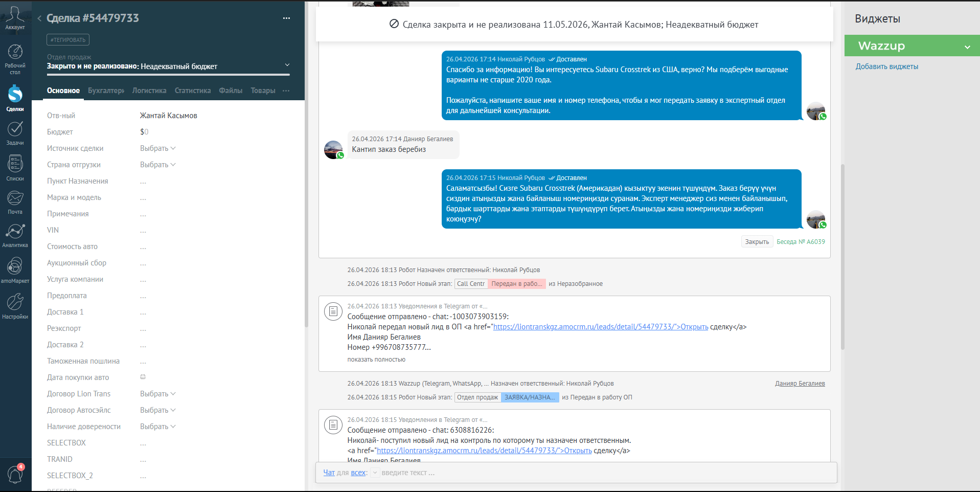Click показать полностью under first notification
980x492 pixels.
coord(376,360)
